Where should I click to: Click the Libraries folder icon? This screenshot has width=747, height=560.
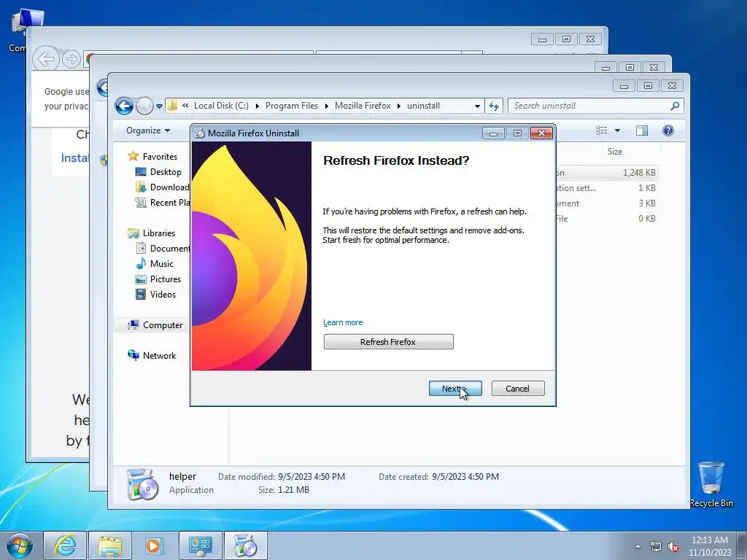[133, 233]
